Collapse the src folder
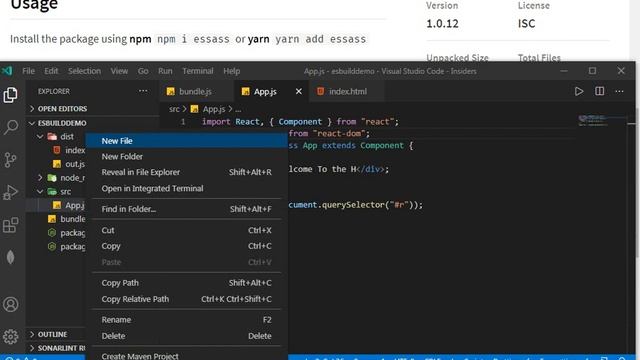The width and height of the screenshot is (640, 360). coord(40,191)
